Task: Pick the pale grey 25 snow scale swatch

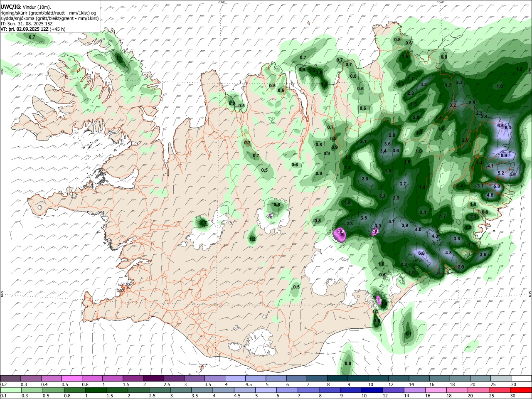Action: pyautogui.click(x=501, y=378)
